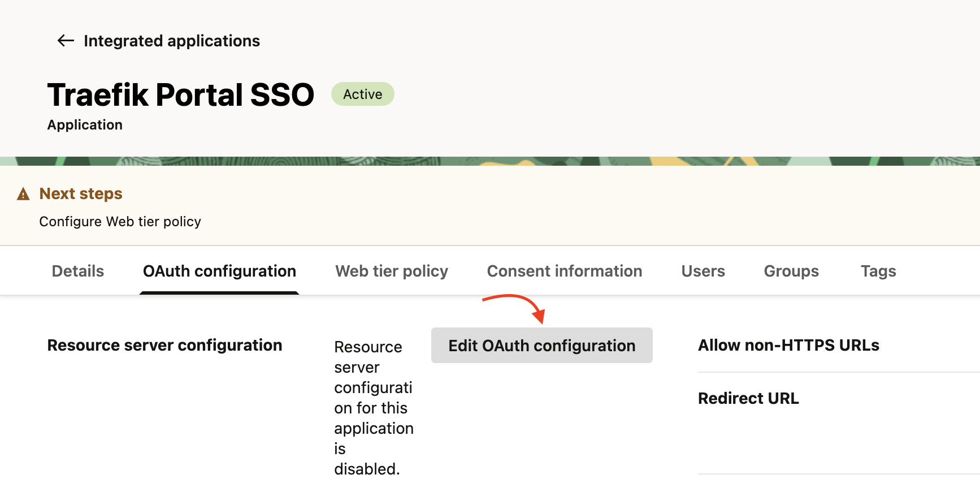Screen dimensions: 980x483
Task: Click Resource server configuration heading
Action: point(164,345)
